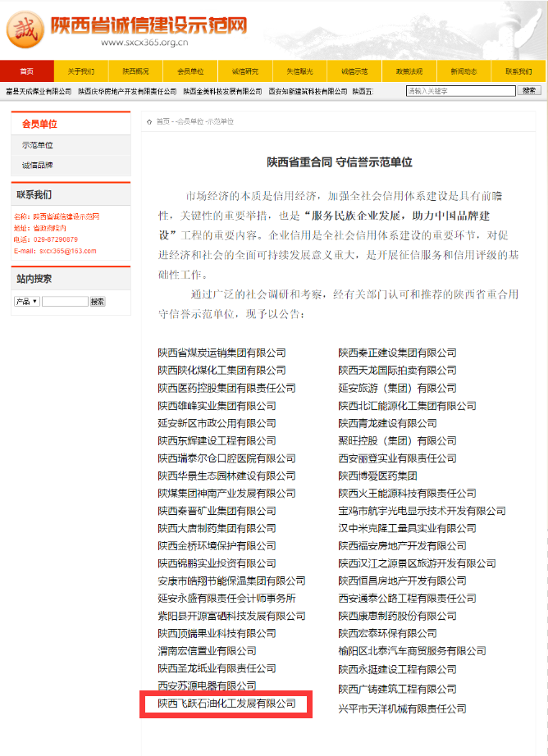This screenshot has width=548, height=756.
Task: Click 陕西天龙国际拍卖有限公司
Action: click(x=398, y=371)
